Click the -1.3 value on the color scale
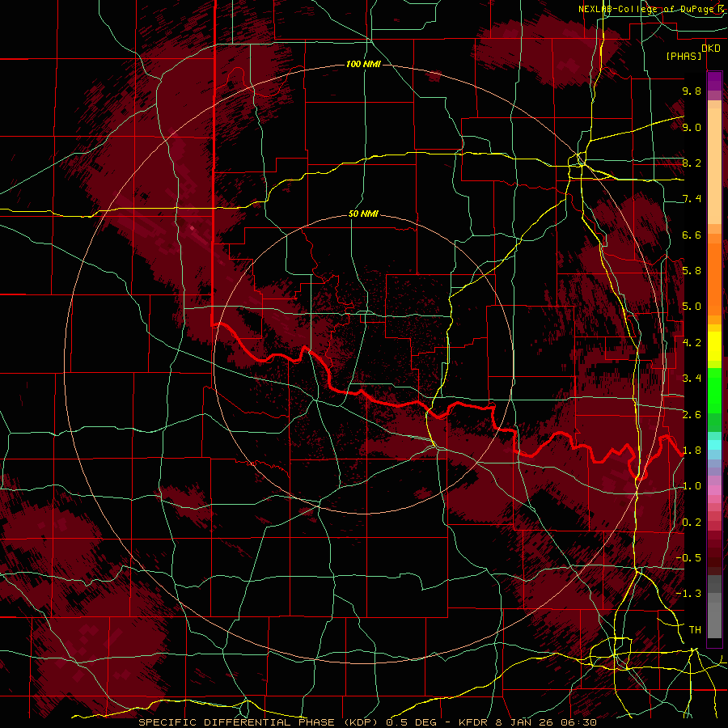Image resolution: width=728 pixels, height=728 pixels. coord(689,594)
